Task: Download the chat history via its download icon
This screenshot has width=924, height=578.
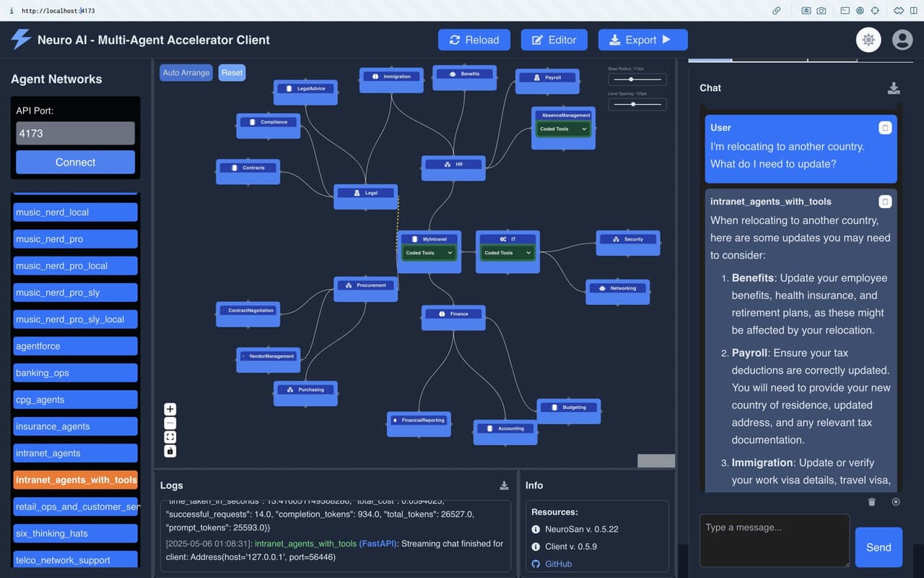Action: (894, 87)
